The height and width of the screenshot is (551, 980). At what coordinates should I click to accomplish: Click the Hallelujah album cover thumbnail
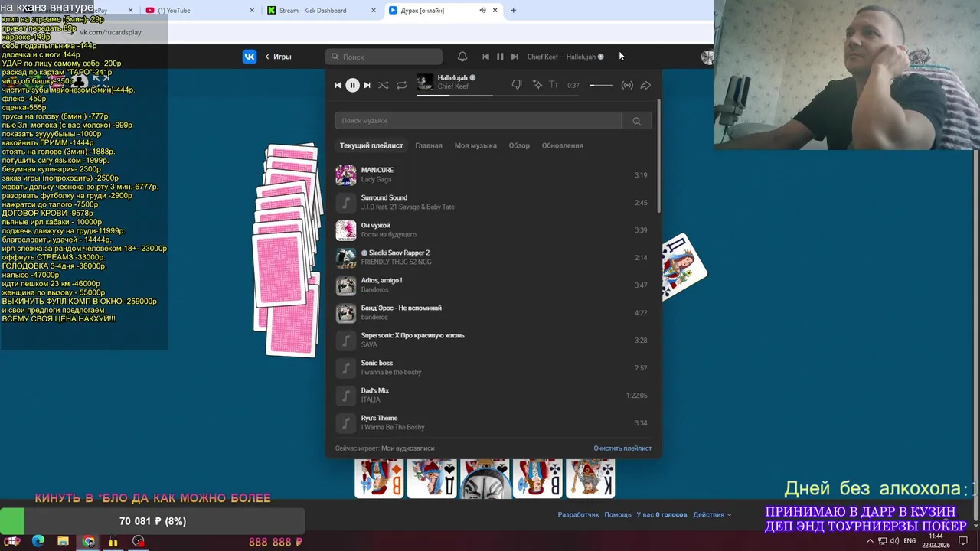click(425, 82)
